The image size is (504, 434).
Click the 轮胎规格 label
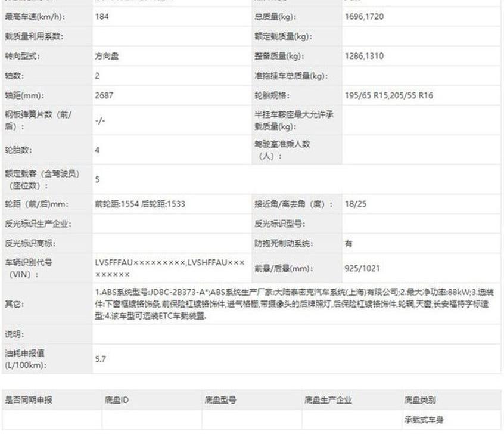(x=272, y=95)
